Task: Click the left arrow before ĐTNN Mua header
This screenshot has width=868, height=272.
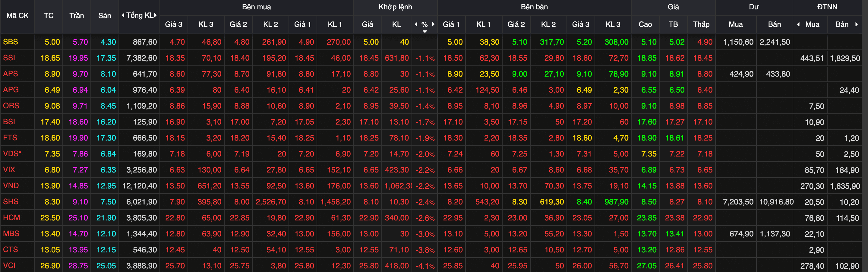Action: [798, 24]
